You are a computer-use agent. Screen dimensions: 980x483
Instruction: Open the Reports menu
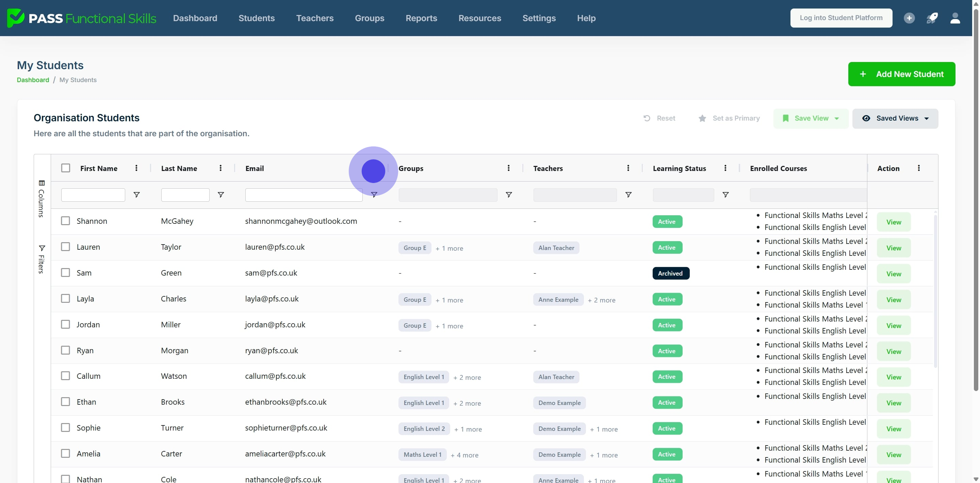(x=421, y=18)
